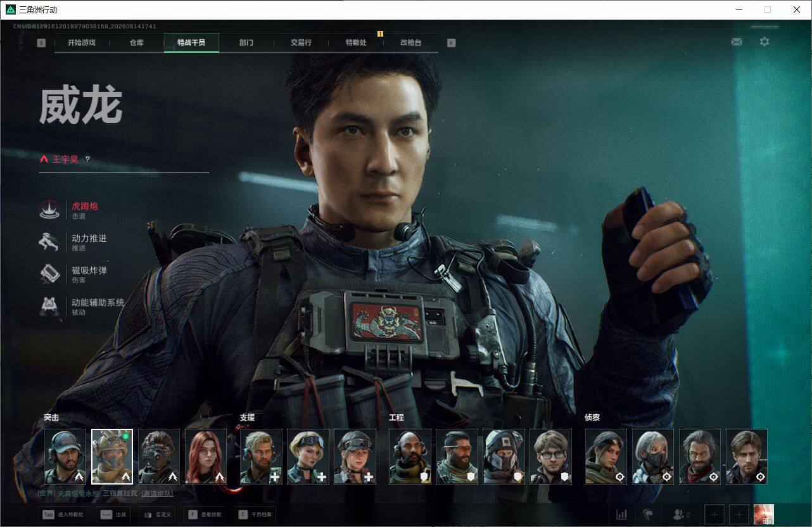Viewport: 812px width, 527px height.
Task: Click the 磁吸炸弹 skill name
Action: [x=89, y=270]
